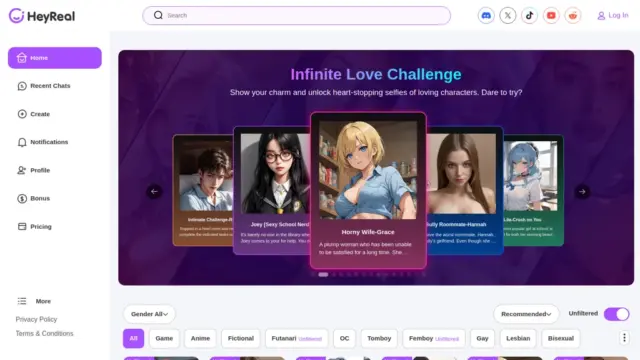Viewport: 640px width, 360px height.
Task: Open the TikTok icon in header
Action: coord(529,16)
